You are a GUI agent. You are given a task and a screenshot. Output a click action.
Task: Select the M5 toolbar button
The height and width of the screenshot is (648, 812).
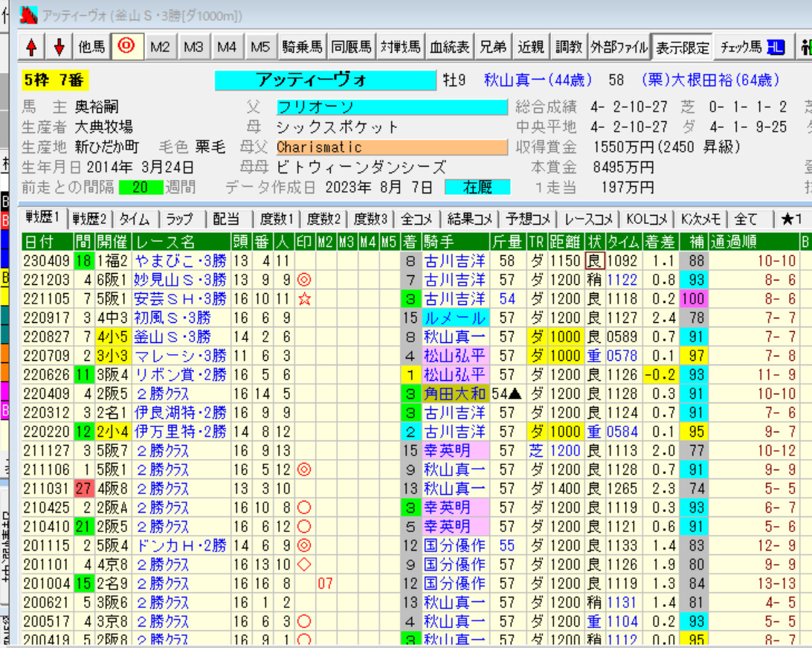pos(260,47)
